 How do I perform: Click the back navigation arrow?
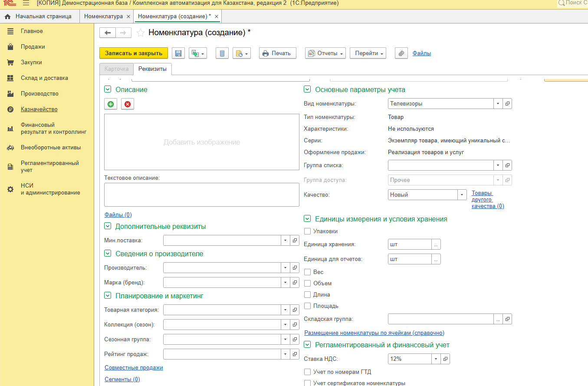coord(108,33)
